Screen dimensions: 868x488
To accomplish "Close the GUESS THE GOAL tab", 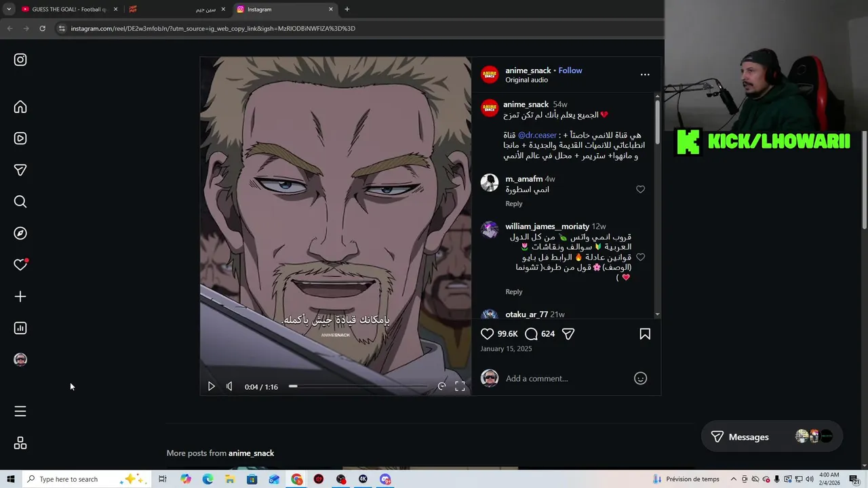I will [115, 9].
